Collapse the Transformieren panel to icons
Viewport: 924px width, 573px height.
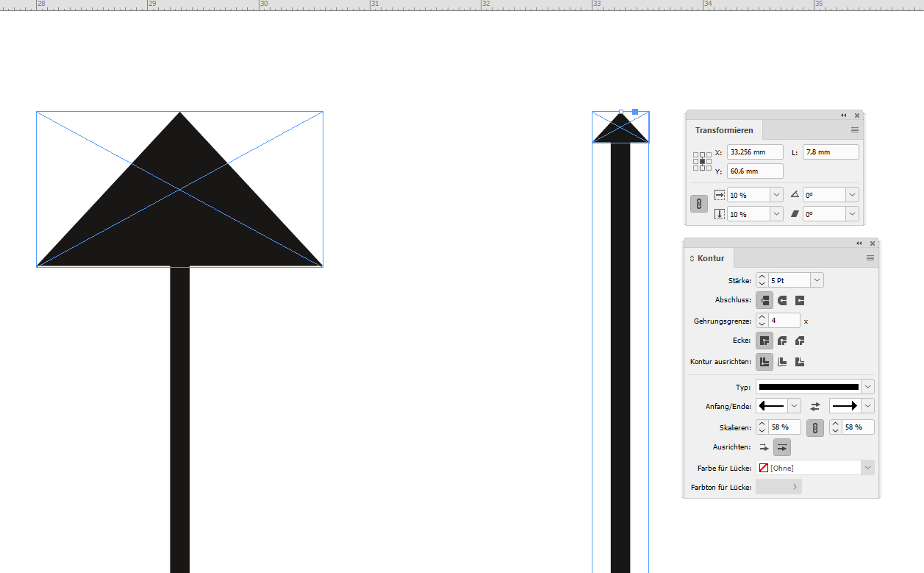tap(843, 115)
